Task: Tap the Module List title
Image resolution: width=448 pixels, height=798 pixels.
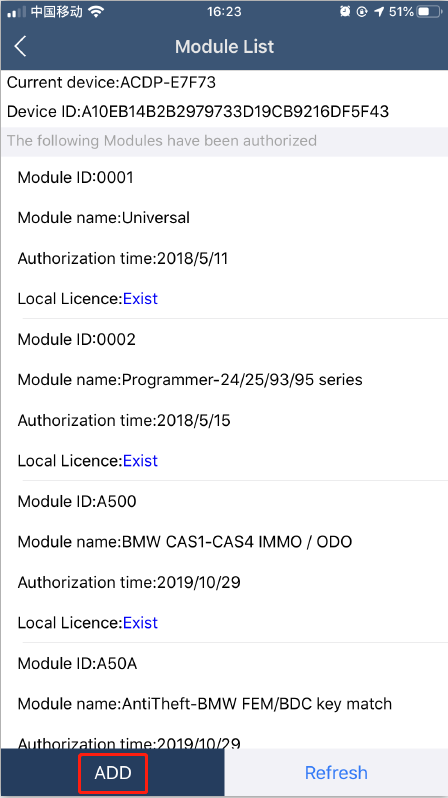Action: point(225,47)
